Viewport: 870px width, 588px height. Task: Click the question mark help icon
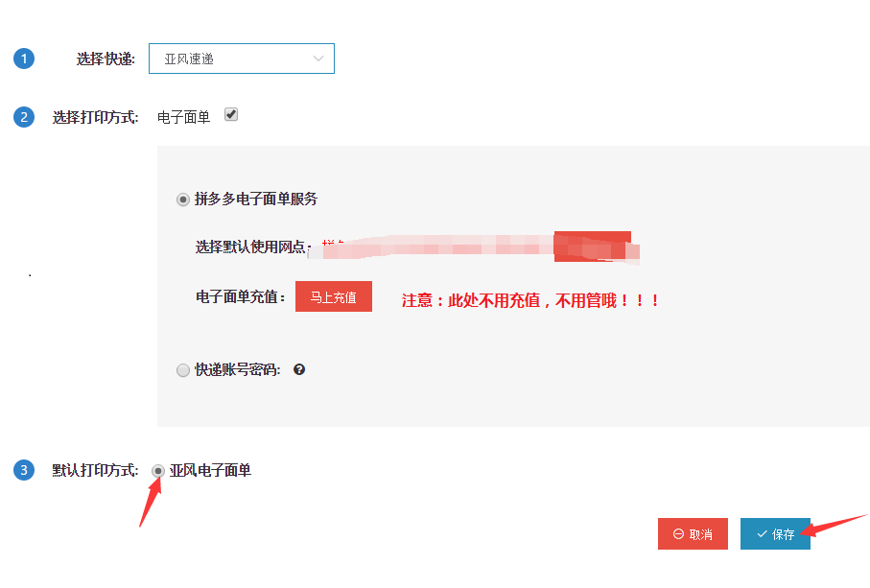click(x=299, y=369)
